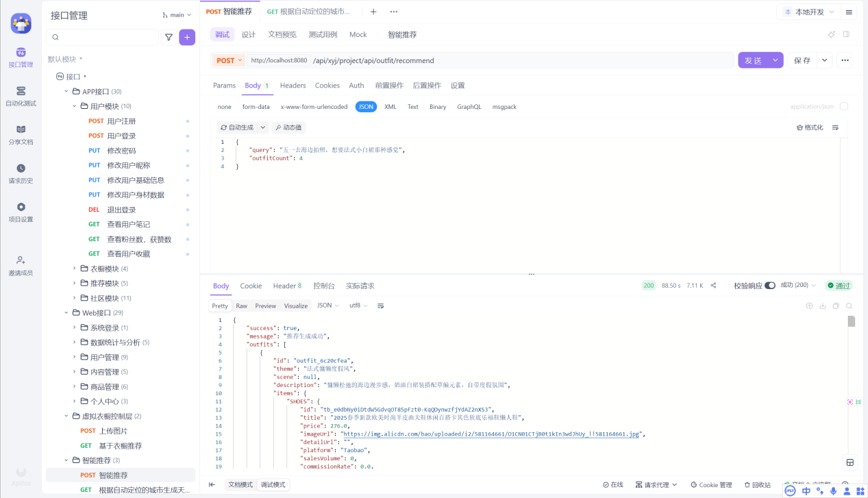Image resolution: width=868 pixels, height=498 pixels.
Task: Select the x-www-form-urlencoded body type
Action: pos(314,107)
